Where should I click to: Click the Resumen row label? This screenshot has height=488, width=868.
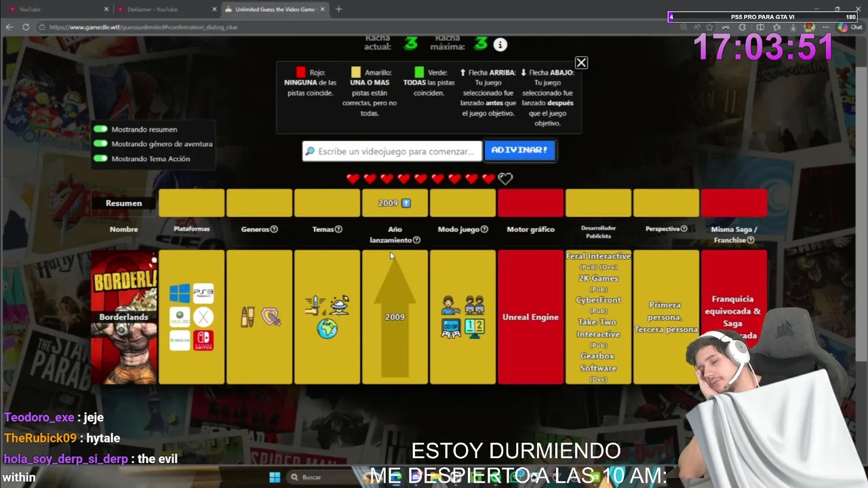tap(123, 203)
